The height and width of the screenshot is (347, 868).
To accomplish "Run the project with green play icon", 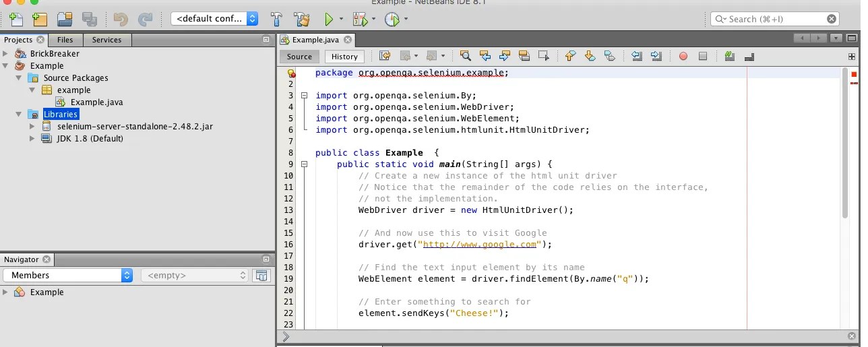I will (329, 20).
